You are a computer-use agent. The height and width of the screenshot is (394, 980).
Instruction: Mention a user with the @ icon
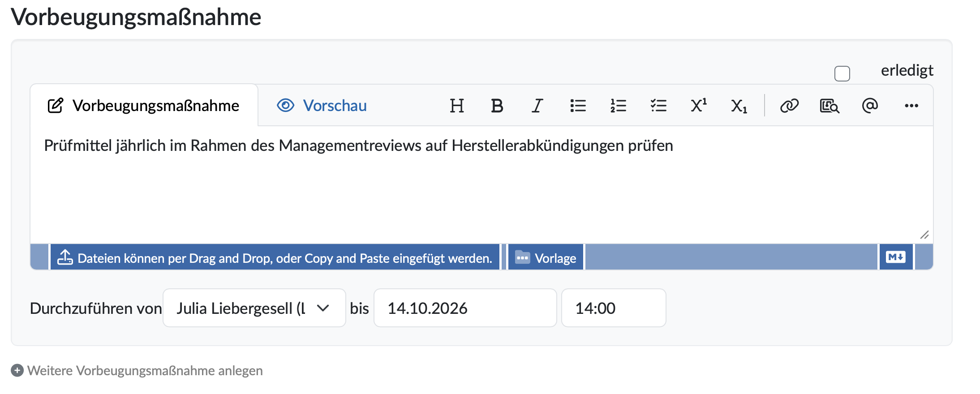point(870,106)
